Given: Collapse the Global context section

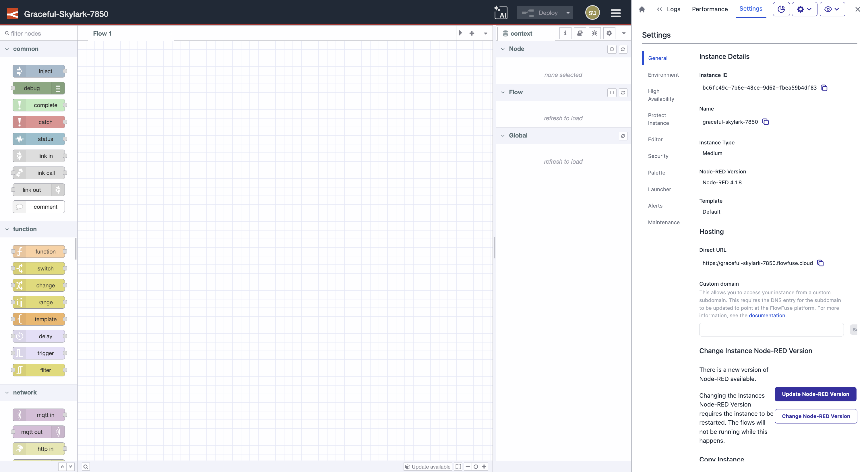Looking at the screenshot, I should [503, 136].
